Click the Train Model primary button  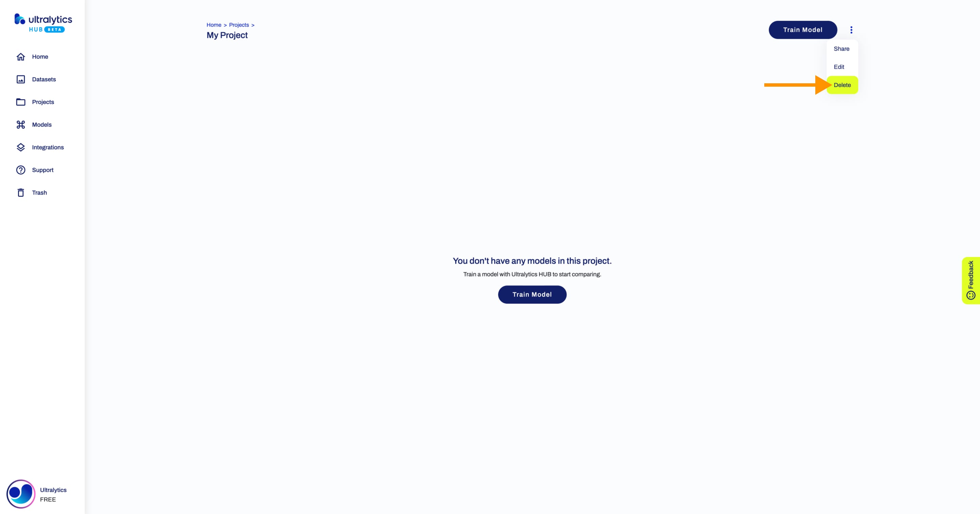pyautogui.click(x=802, y=30)
